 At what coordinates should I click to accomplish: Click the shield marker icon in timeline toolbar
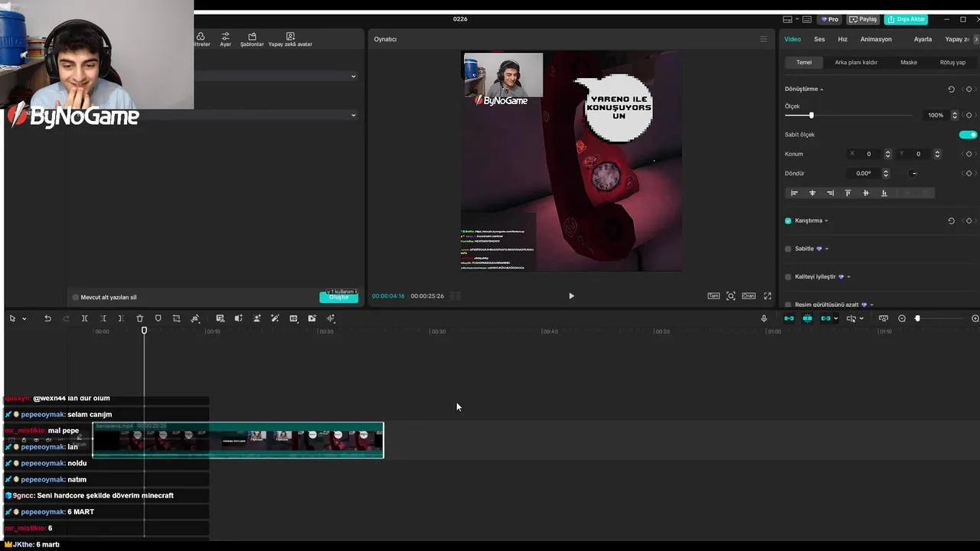click(158, 318)
